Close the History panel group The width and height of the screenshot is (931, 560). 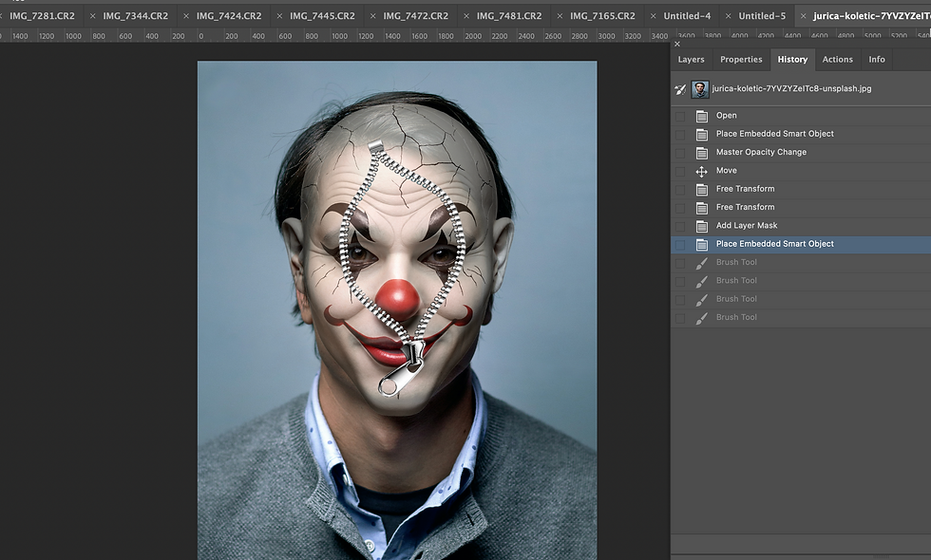click(x=676, y=44)
